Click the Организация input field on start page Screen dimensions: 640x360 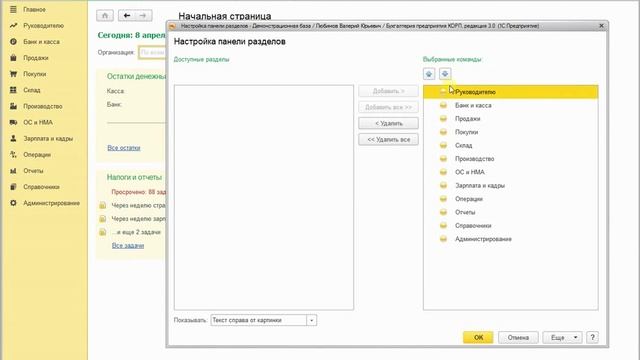pyautogui.click(x=152, y=53)
